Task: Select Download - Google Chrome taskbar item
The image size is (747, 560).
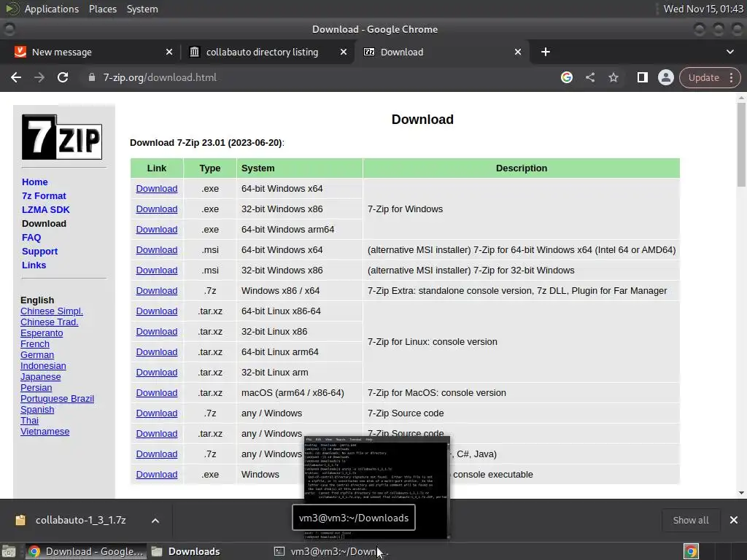Action: pyautogui.click(x=85, y=551)
